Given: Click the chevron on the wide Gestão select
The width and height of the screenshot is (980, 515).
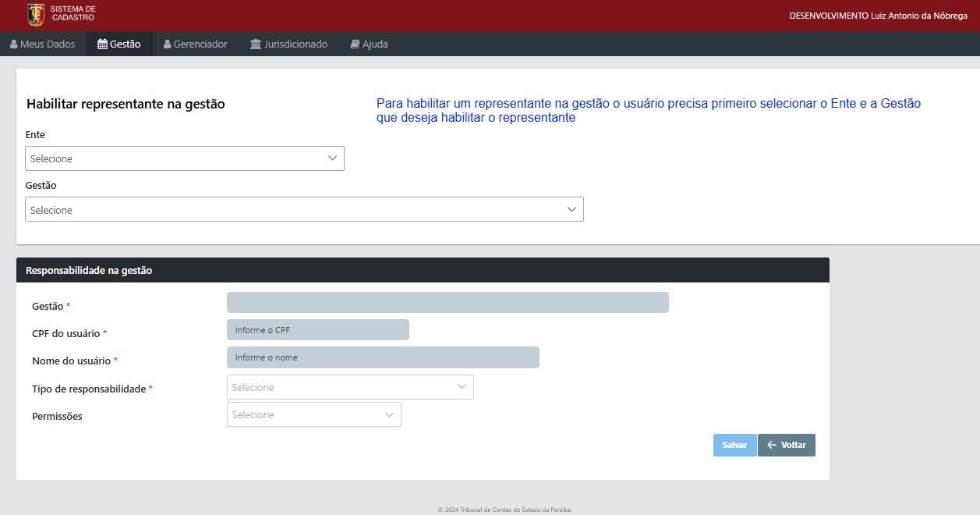Looking at the screenshot, I should point(571,209).
